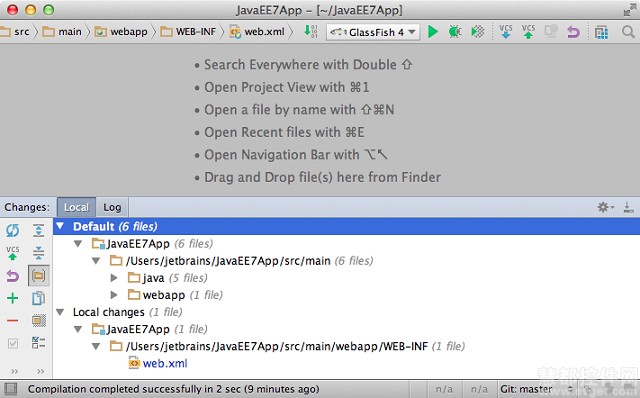
Task: Open Git: master branch popup
Action: click(536, 389)
